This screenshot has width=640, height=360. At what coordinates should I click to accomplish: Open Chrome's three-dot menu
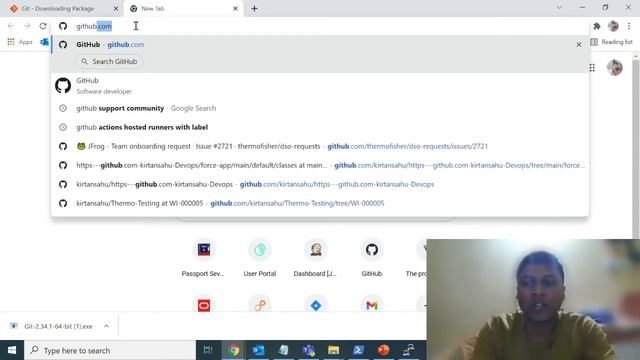(629, 26)
